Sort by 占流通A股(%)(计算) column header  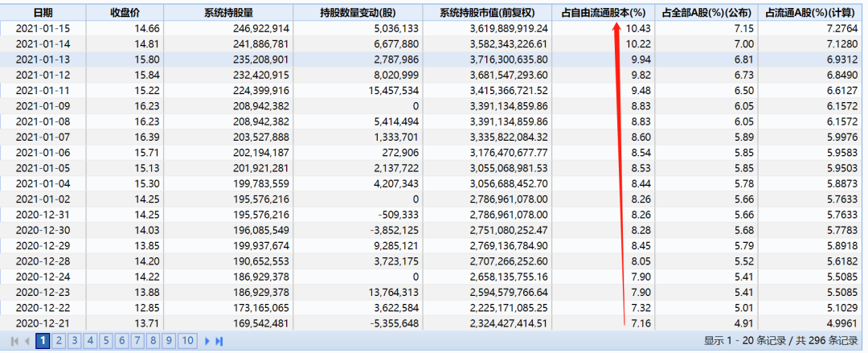click(x=811, y=12)
